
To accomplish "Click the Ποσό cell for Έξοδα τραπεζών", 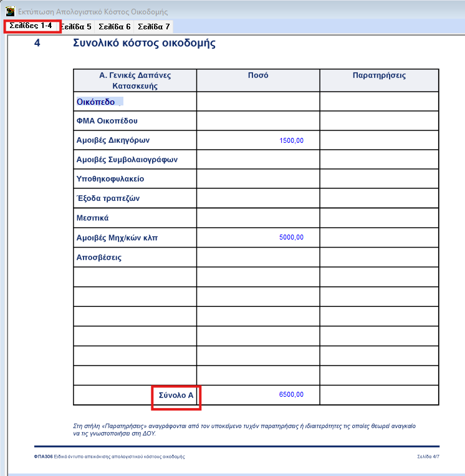I will [x=257, y=198].
